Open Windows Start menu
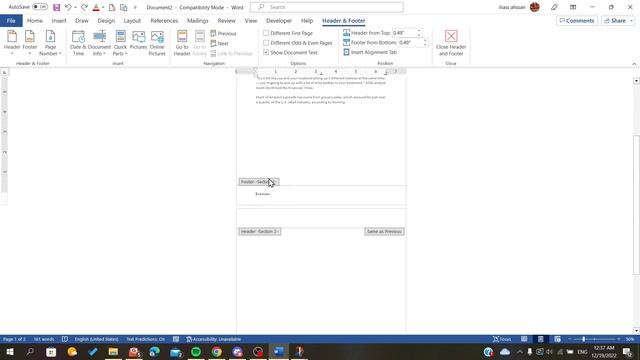The height and width of the screenshot is (360, 640). [x=9, y=352]
